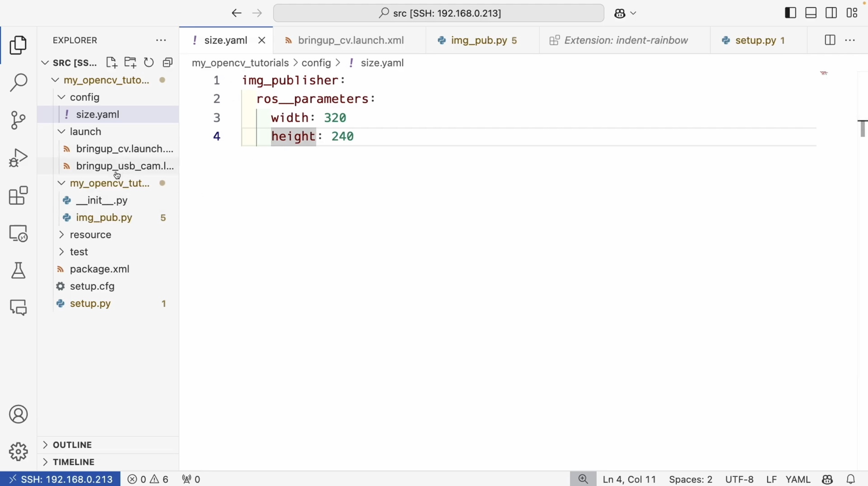Open Remote Explorer in activity bar

18,233
